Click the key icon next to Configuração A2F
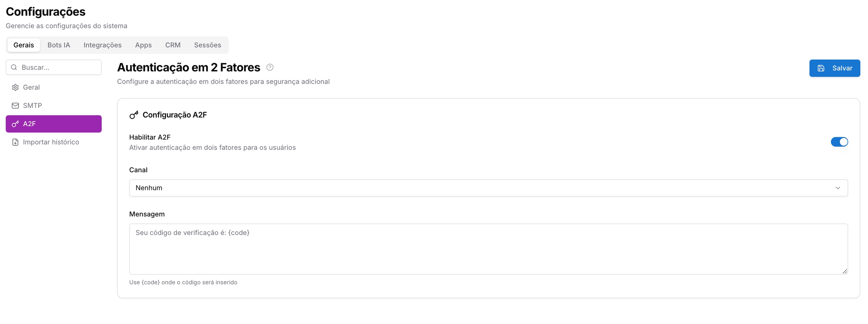 134,115
